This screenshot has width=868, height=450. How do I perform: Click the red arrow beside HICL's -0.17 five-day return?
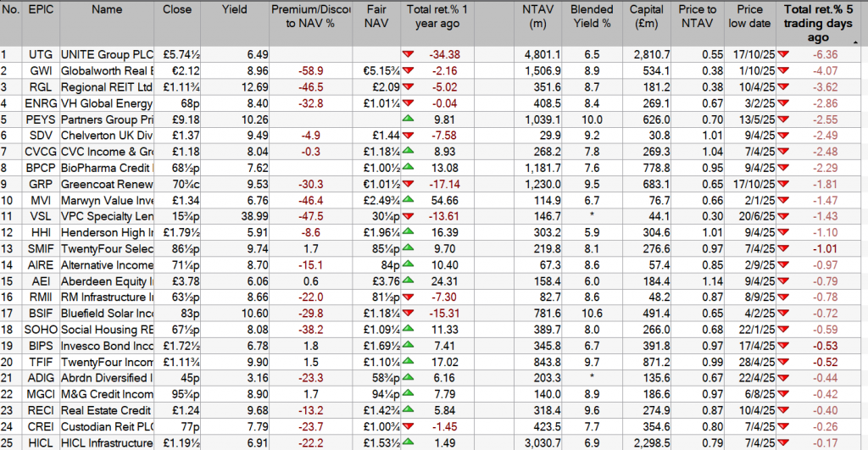[782, 442]
